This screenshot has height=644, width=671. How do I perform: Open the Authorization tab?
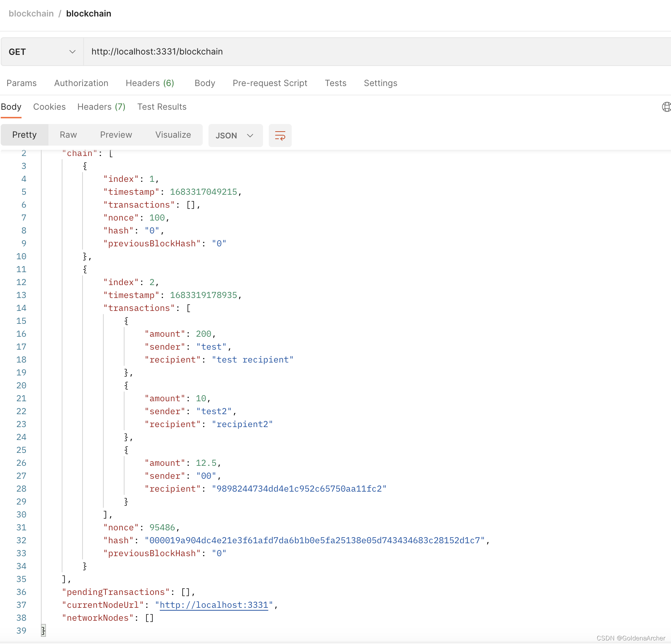pyautogui.click(x=81, y=83)
